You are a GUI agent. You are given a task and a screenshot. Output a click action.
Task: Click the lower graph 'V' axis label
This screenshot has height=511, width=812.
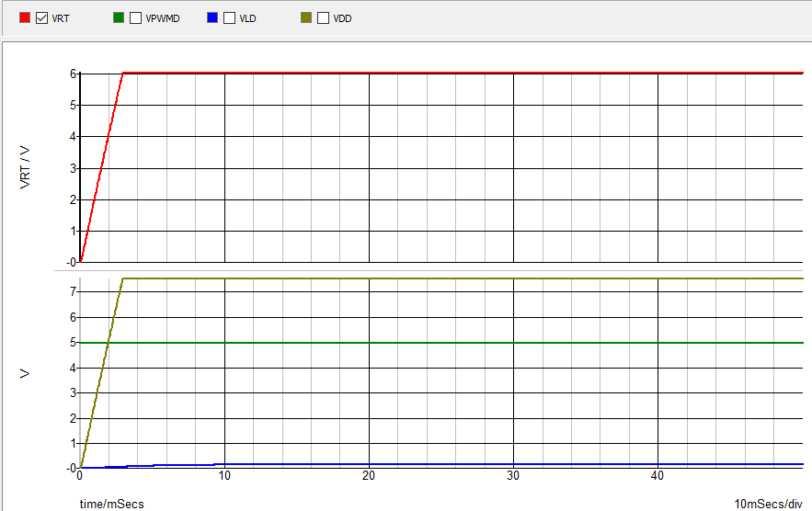pos(25,373)
